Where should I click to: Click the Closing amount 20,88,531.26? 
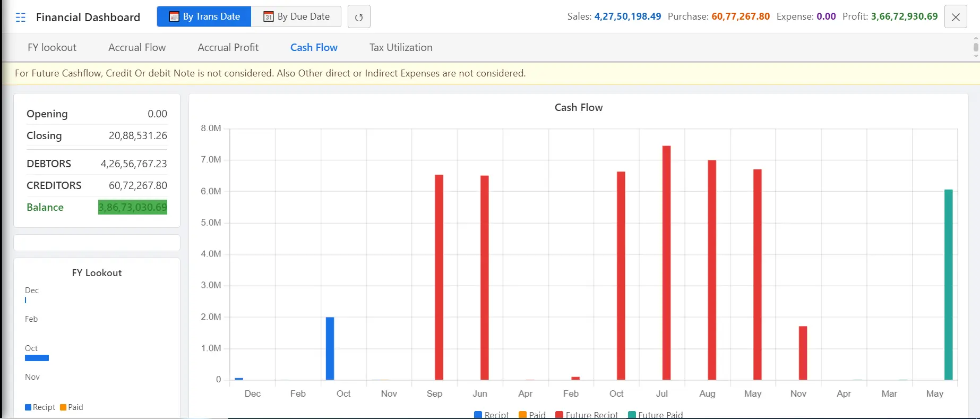138,135
